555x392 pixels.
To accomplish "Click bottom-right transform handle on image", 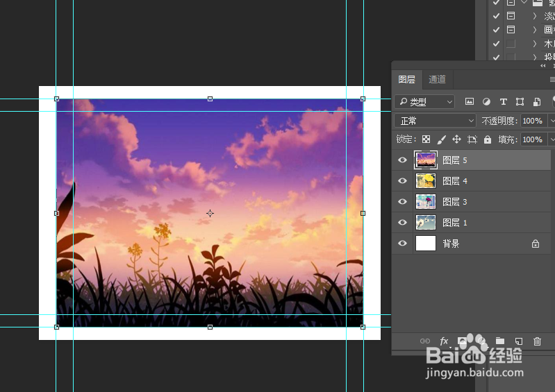I will click(363, 327).
